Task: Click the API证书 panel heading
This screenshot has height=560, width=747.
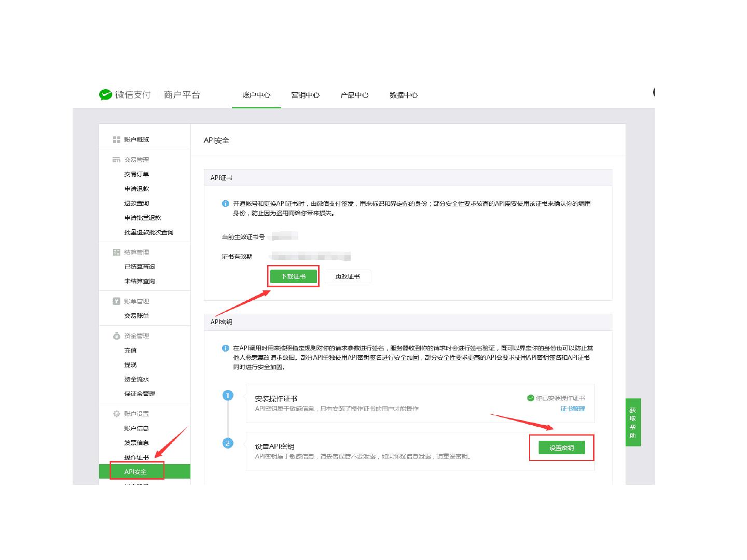Action: (x=222, y=178)
